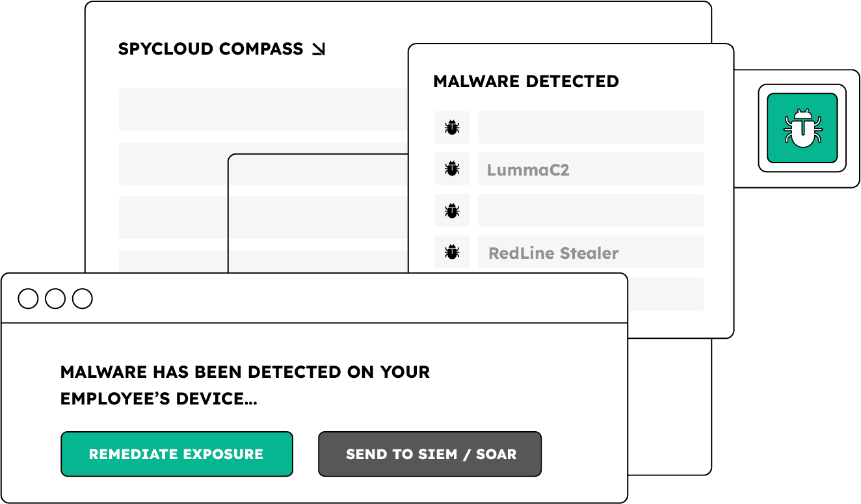Open the SpyCloud Compass heading link

click(211, 49)
